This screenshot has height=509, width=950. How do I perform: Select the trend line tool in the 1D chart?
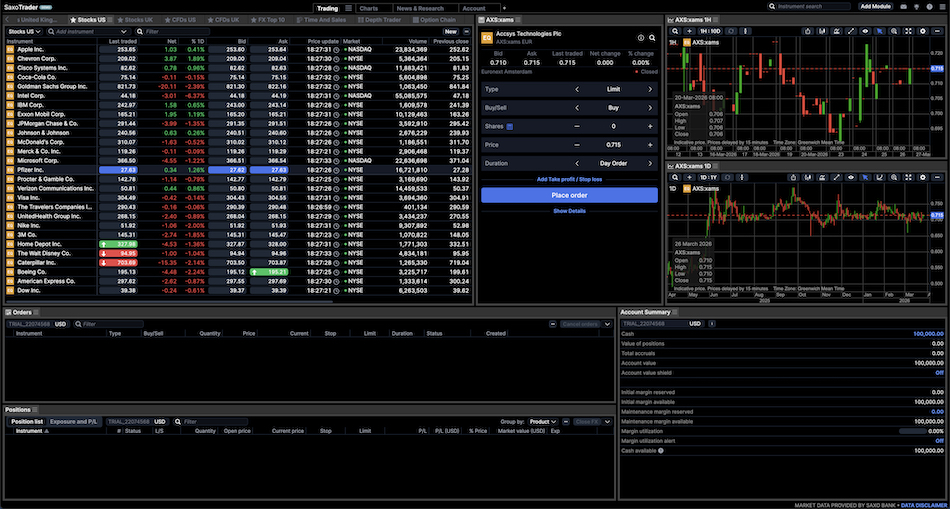coord(837,177)
